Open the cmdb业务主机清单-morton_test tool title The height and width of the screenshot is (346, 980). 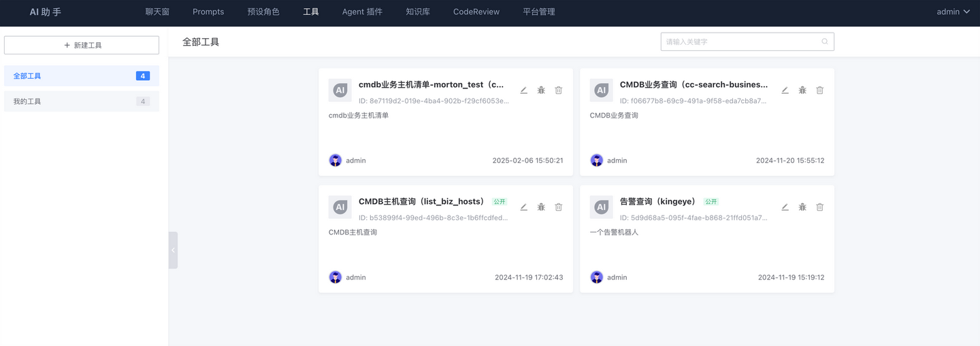tap(431, 85)
